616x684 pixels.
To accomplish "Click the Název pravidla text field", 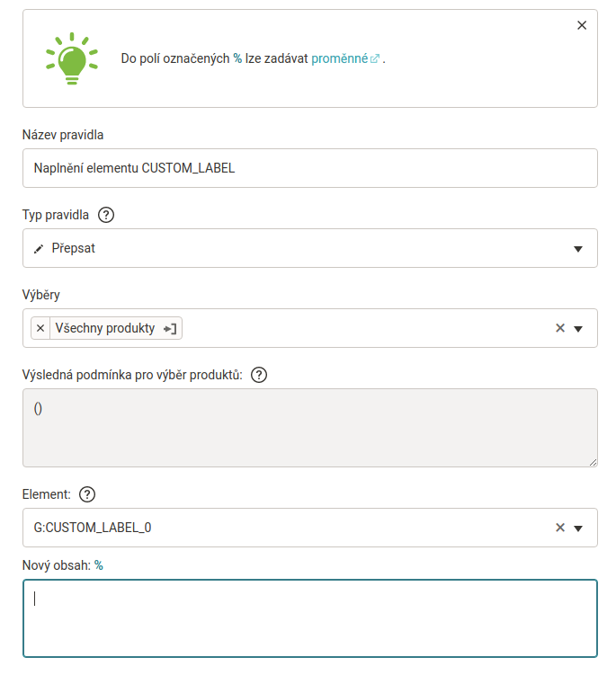I will point(309,168).
